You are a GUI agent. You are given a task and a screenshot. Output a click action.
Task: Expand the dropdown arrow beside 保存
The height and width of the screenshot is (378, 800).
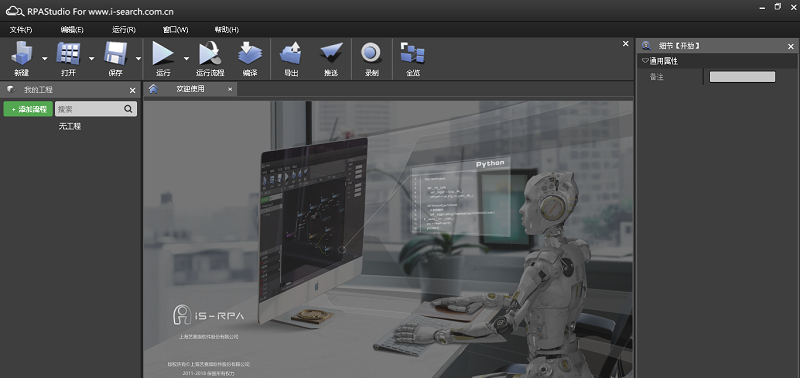click(x=138, y=59)
